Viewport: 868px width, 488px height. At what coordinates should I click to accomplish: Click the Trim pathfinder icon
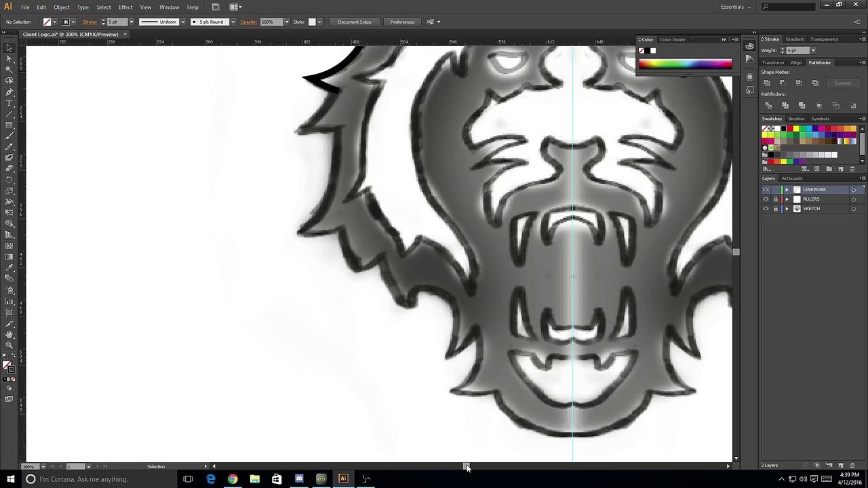pos(785,106)
